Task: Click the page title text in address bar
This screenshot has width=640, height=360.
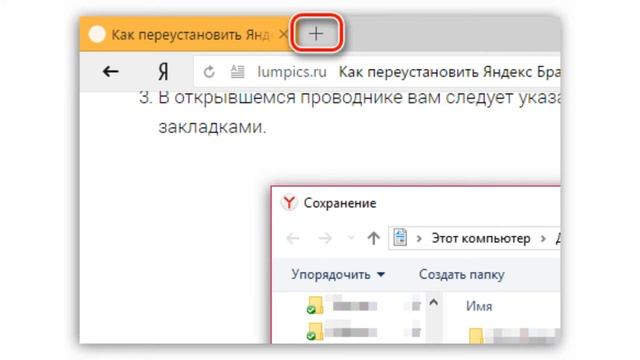Action: click(449, 72)
